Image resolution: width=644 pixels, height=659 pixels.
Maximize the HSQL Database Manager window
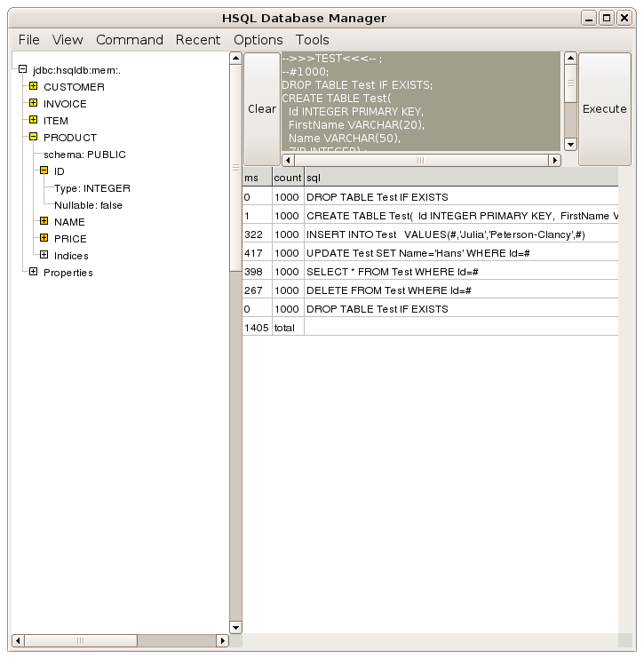tap(607, 18)
